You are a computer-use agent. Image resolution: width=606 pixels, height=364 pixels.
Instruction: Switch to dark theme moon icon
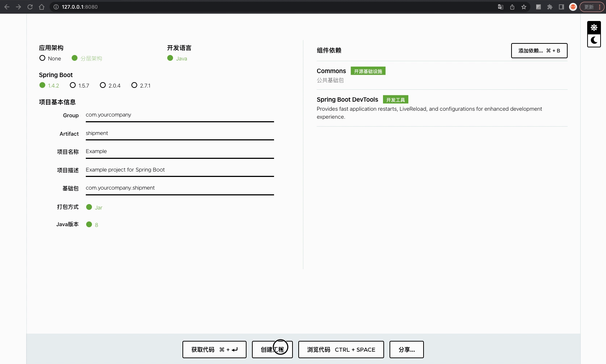pos(594,40)
